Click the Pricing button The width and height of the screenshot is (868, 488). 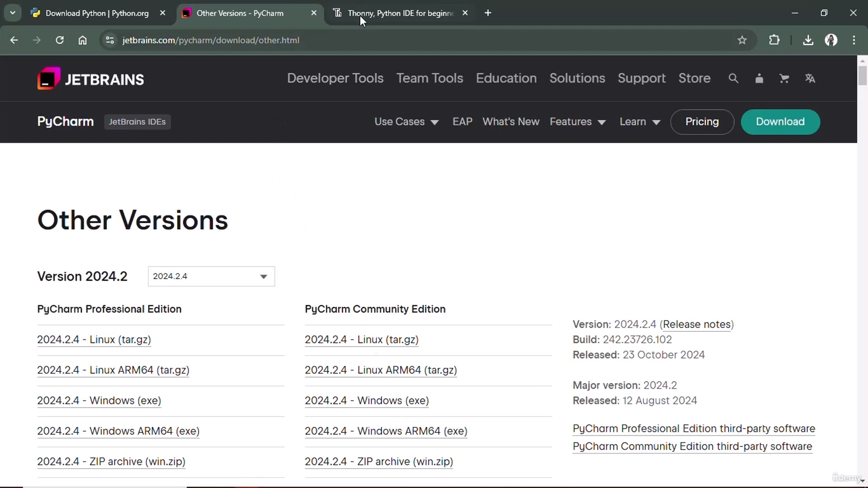pos(702,122)
